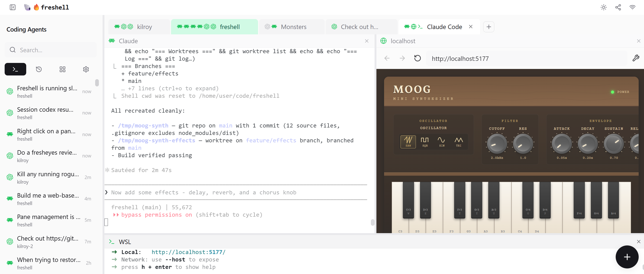Click the localhost URL address bar
The width and height of the screenshot is (644, 274).
pyautogui.click(x=526, y=59)
